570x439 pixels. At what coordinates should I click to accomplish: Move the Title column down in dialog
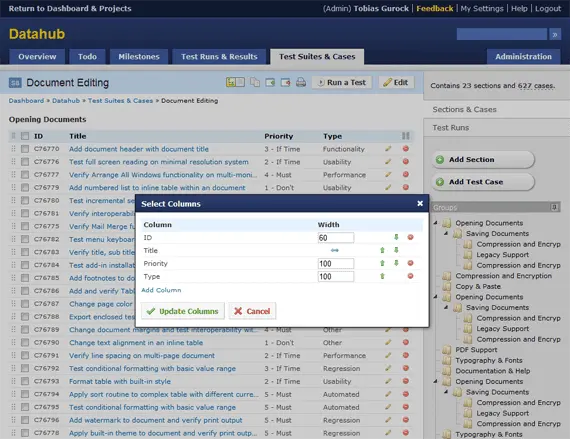(396, 250)
